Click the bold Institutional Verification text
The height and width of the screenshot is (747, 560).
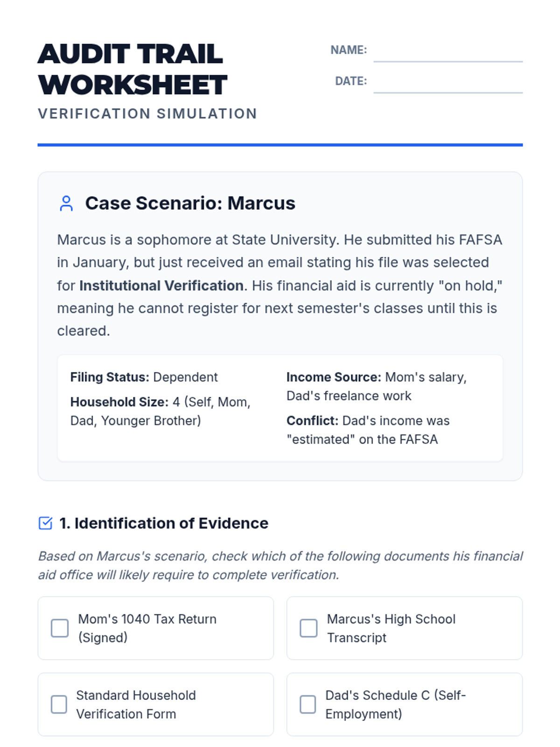coord(161,285)
